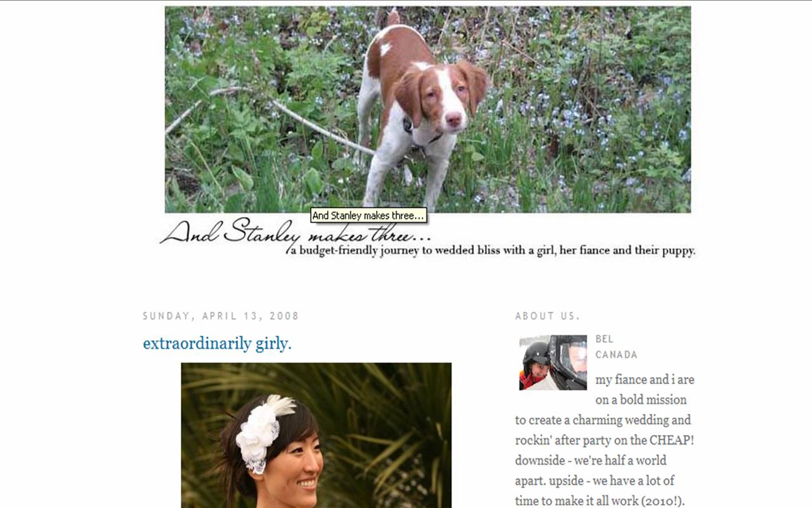Click the "About Us." sidebar heading

(x=547, y=316)
